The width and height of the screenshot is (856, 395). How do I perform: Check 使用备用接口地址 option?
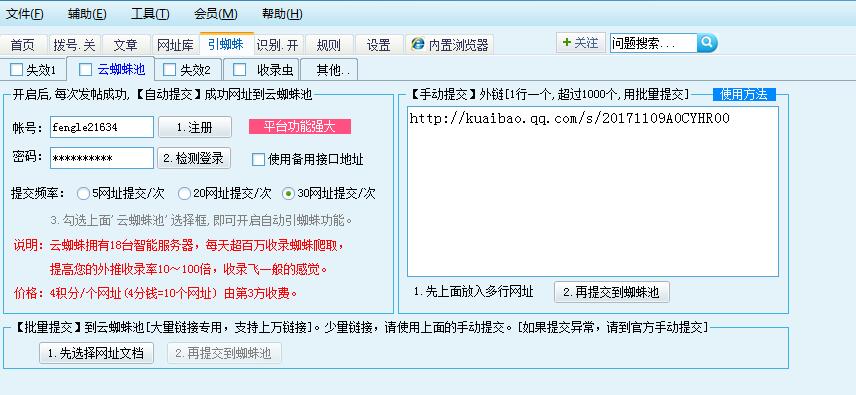258,159
